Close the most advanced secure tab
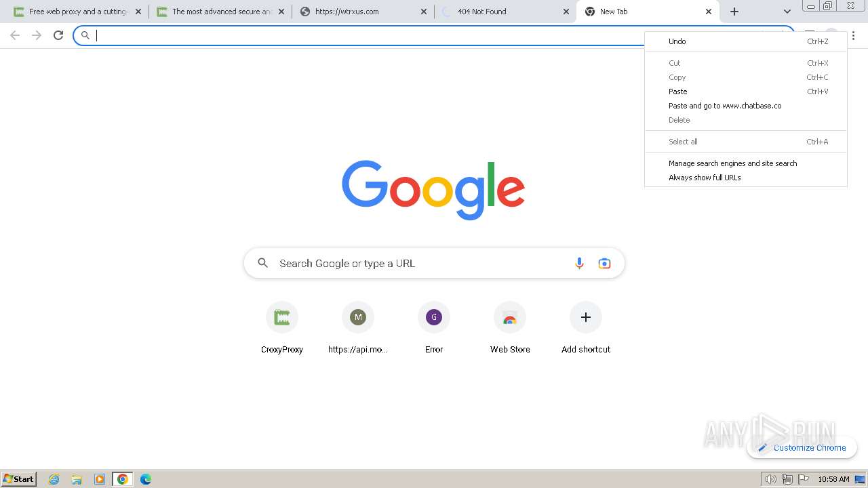 [281, 12]
